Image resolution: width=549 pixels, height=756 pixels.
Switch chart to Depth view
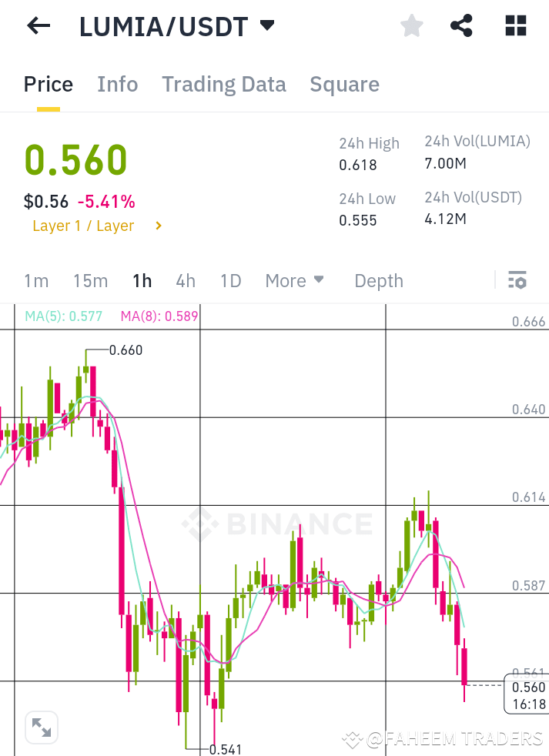[378, 280]
